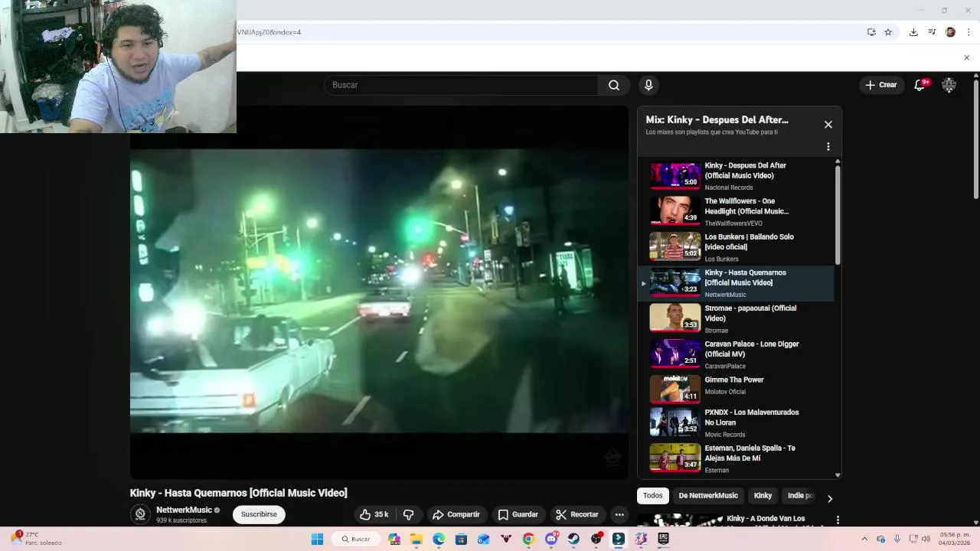Select Esteman, Daniela Spalla - Te Alejas Más
Screen dimensions: 980x551
coord(736,458)
